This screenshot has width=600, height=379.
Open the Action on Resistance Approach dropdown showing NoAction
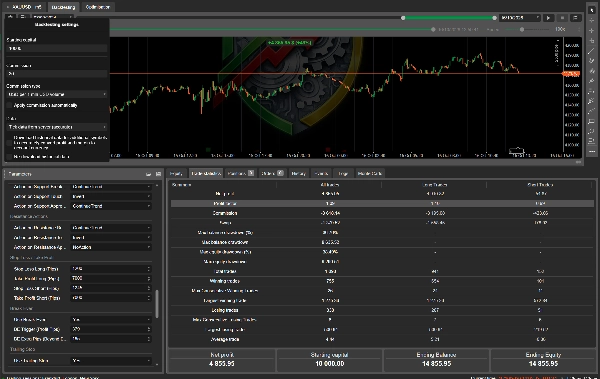pos(111,247)
